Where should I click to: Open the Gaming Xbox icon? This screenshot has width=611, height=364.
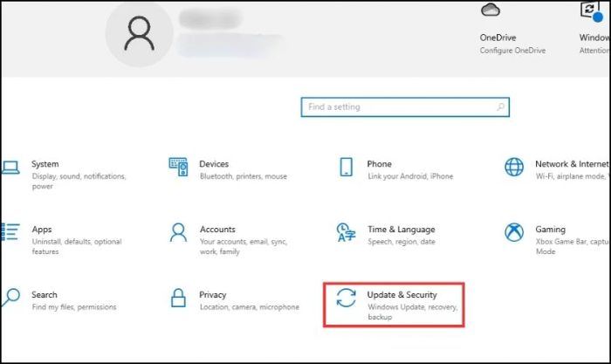[x=514, y=232]
